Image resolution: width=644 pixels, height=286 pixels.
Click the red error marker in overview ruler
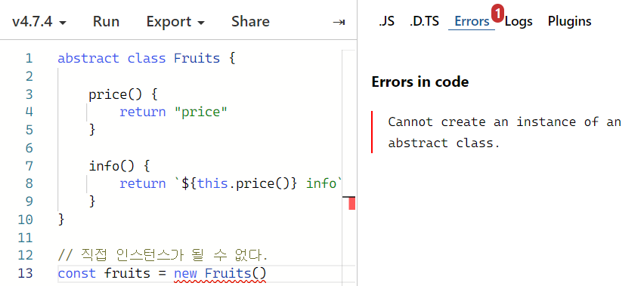(x=351, y=203)
